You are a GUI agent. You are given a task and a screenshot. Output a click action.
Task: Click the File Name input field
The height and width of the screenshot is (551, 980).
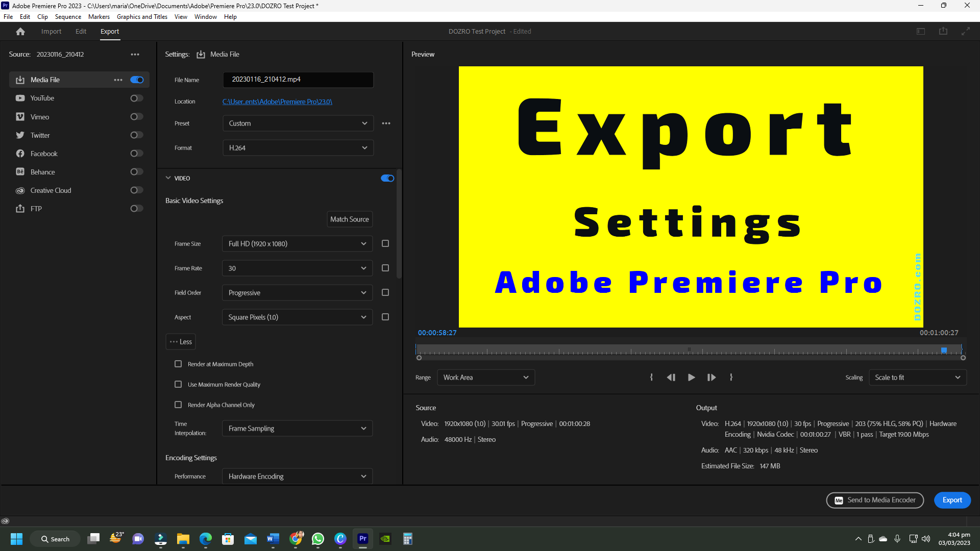coord(298,80)
